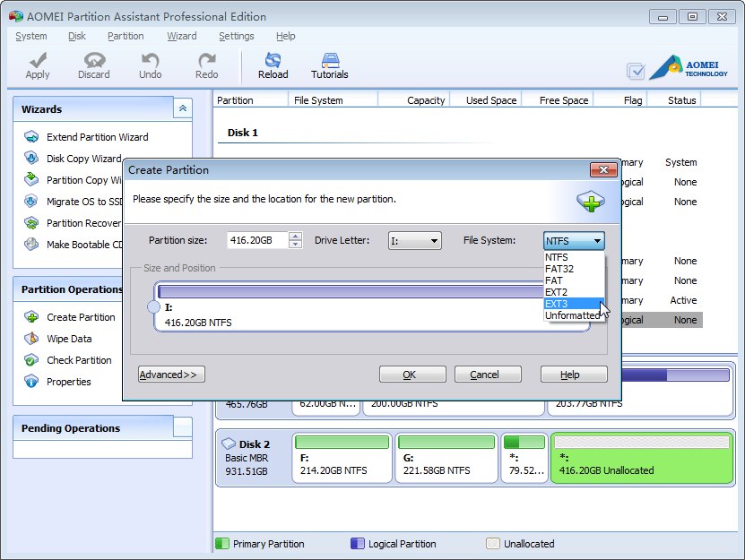Close the Create Partition dialog
The image size is (745, 560).
click(x=603, y=169)
